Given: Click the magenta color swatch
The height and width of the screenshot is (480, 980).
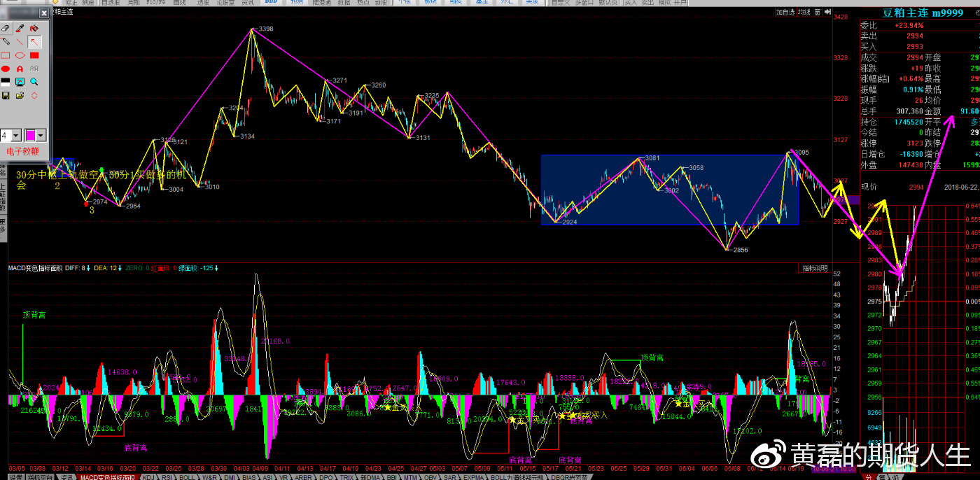Looking at the screenshot, I should point(30,135).
